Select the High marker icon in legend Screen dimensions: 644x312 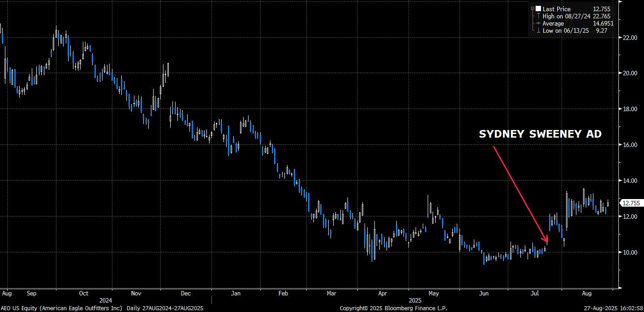538,16
